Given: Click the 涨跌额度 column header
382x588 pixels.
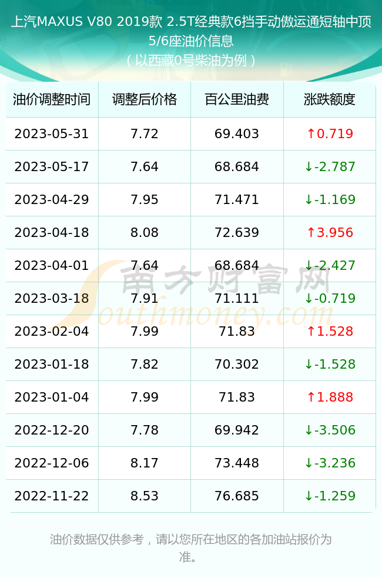Looking at the screenshot, I should tap(330, 99).
